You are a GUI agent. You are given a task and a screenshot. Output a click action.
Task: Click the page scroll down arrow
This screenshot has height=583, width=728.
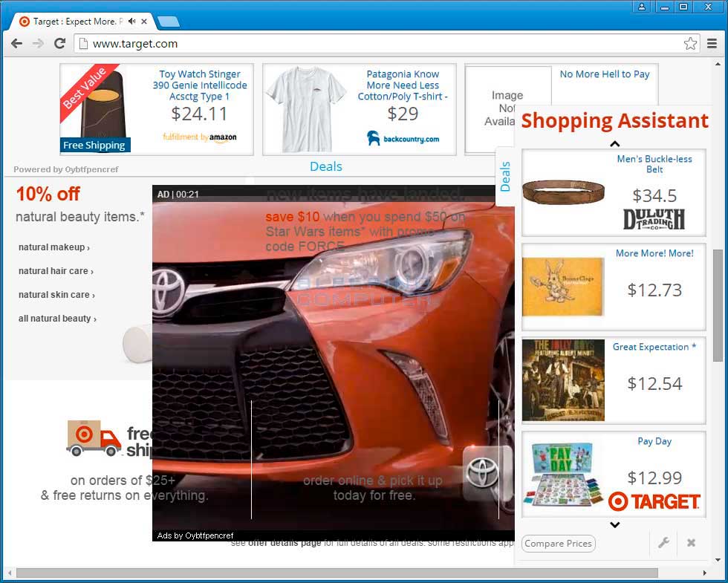coord(718,560)
